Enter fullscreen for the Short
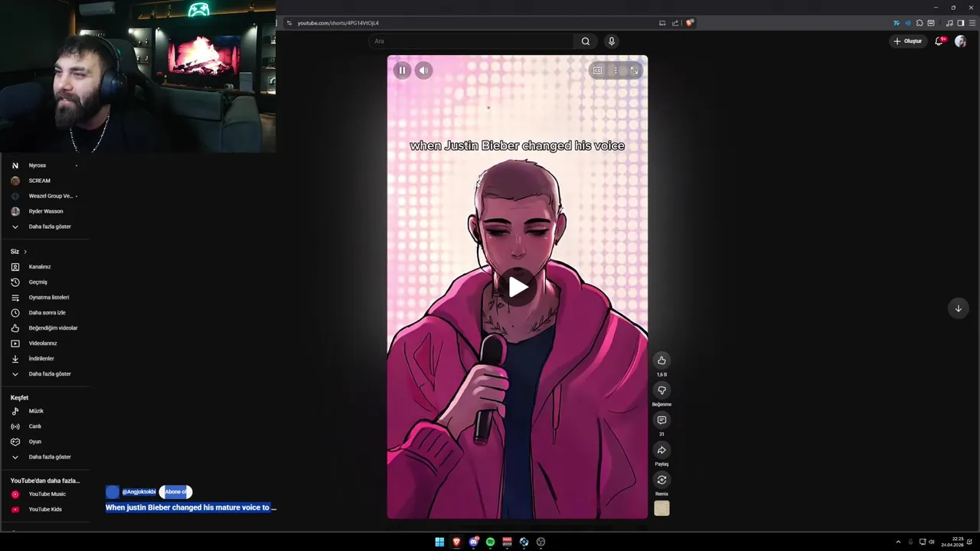This screenshot has width=980, height=551. pos(634,70)
